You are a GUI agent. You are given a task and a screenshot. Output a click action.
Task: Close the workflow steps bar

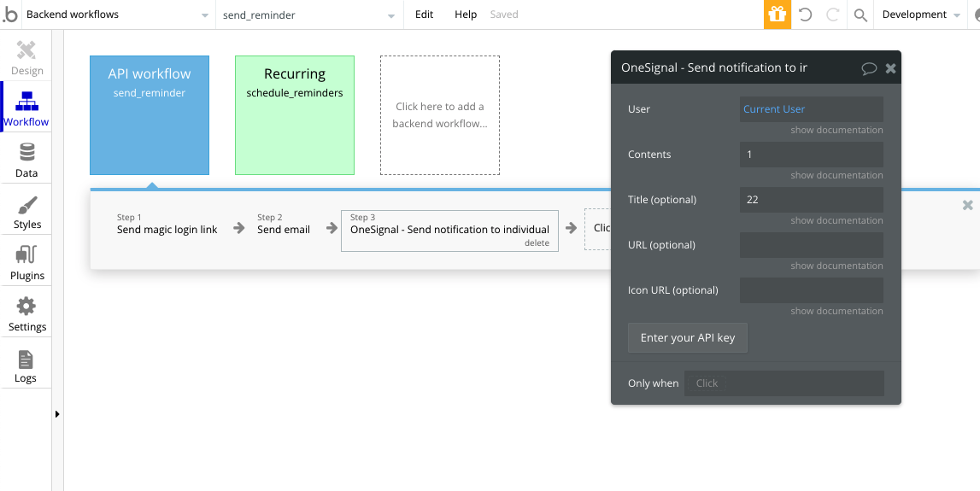coord(967,205)
